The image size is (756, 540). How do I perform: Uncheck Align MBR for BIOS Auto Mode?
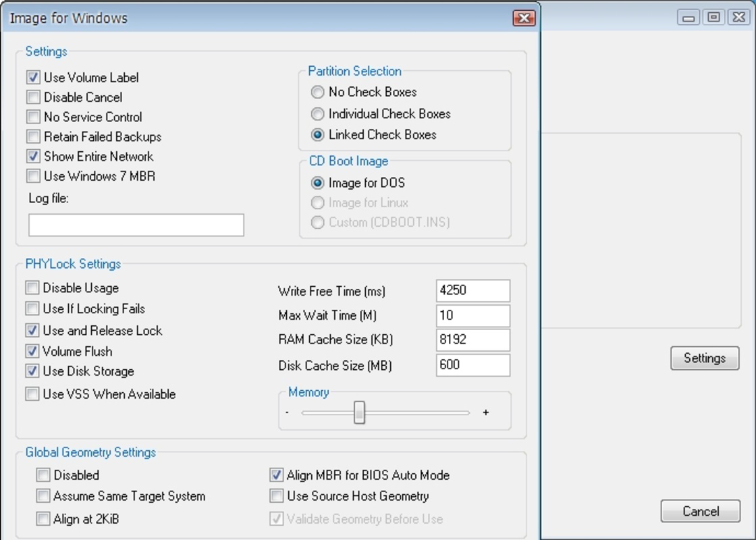(277, 475)
